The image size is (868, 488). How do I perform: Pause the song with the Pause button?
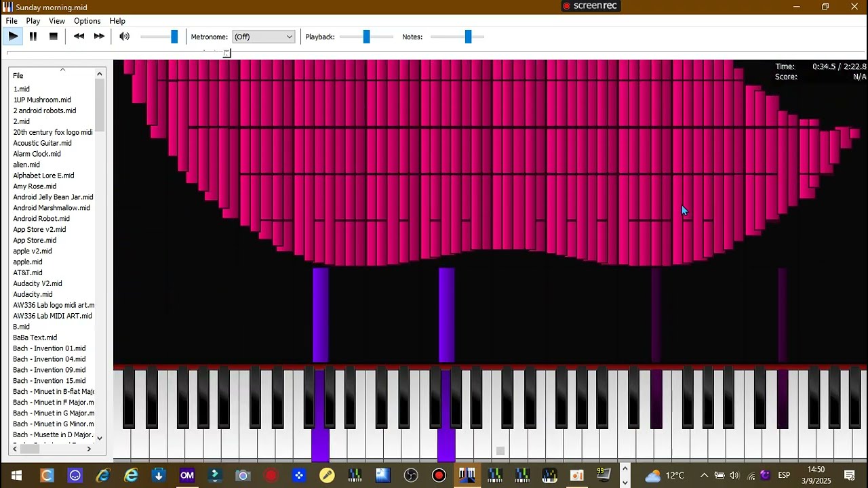(x=33, y=37)
